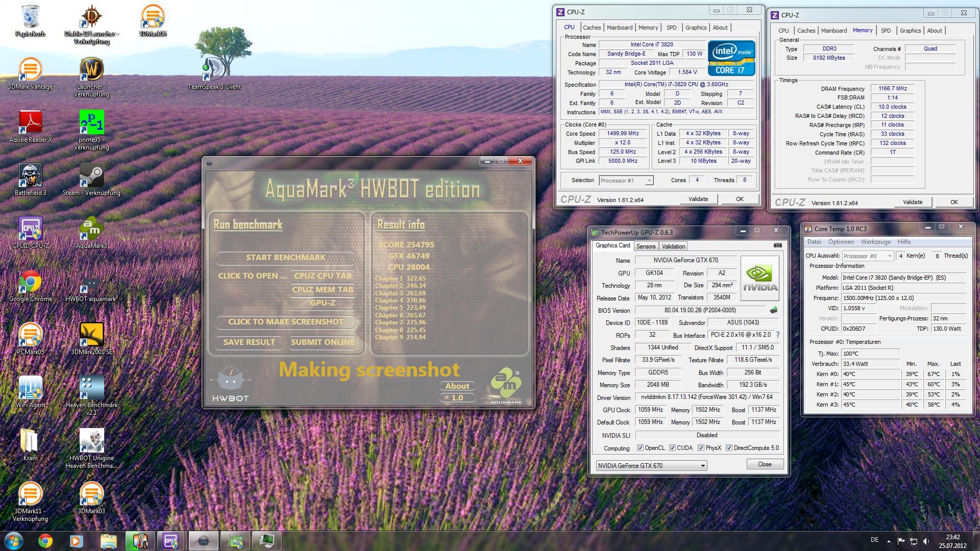Screen dimensions: 980x551
Task: Click the GPU-Z BIOS save chip icon
Action: [774, 310]
